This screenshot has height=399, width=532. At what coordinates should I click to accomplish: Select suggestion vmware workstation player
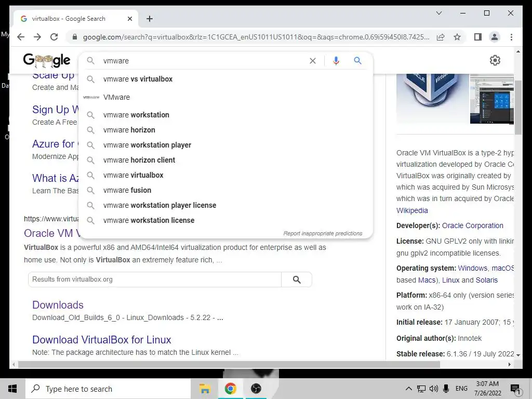click(x=225, y=145)
